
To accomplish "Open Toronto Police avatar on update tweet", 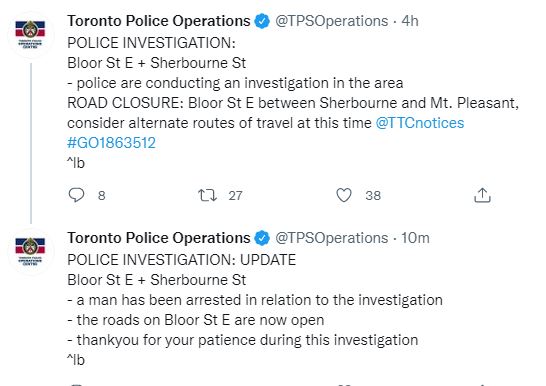I will (x=30, y=252).
